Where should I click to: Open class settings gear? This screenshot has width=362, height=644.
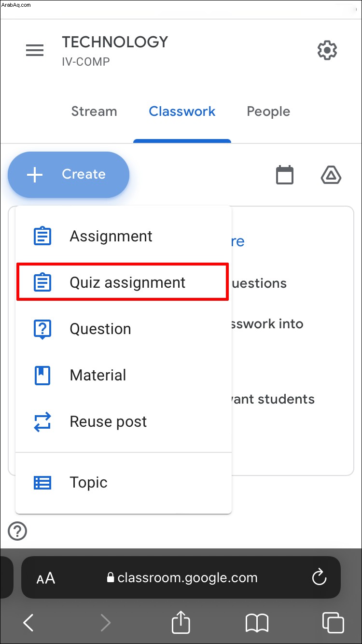click(x=327, y=50)
